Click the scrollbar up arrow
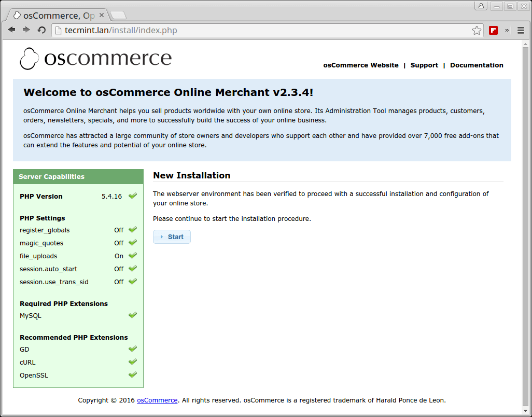 coord(526,44)
